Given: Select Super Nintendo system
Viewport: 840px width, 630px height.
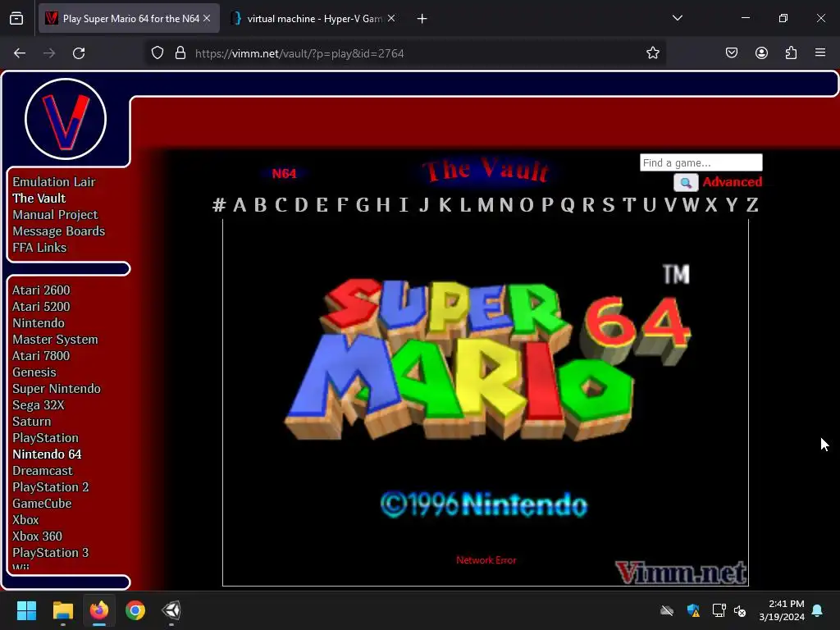Looking at the screenshot, I should click(57, 388).
